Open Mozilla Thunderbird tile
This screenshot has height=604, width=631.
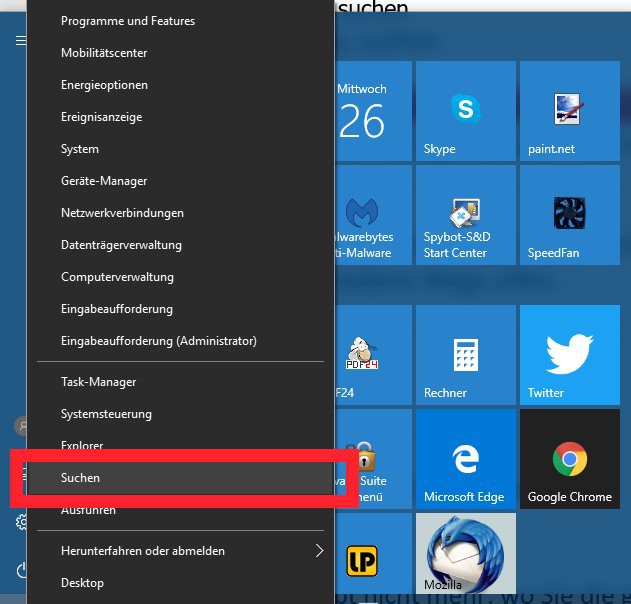(x=465, y=555)
